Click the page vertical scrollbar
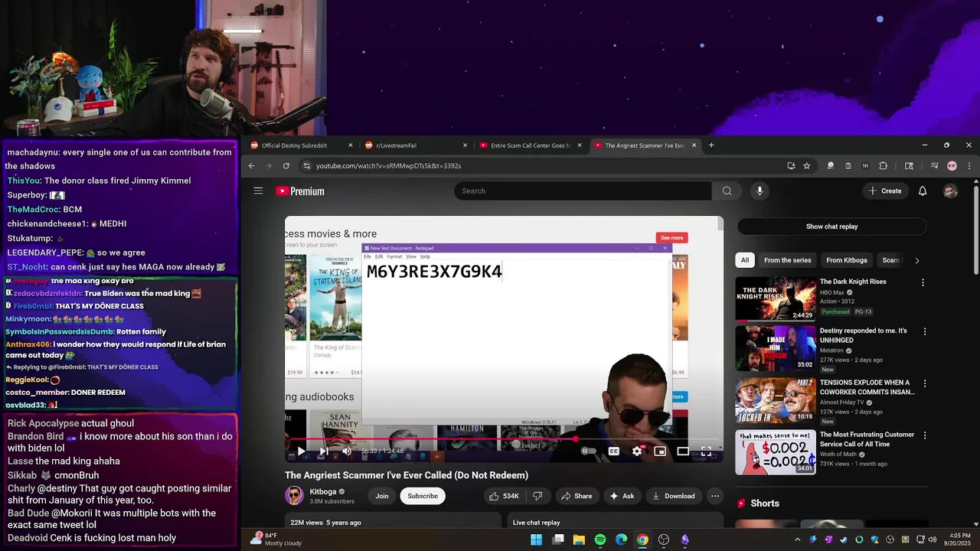This screenshot has width=980, height=551. tap(975, 230)
